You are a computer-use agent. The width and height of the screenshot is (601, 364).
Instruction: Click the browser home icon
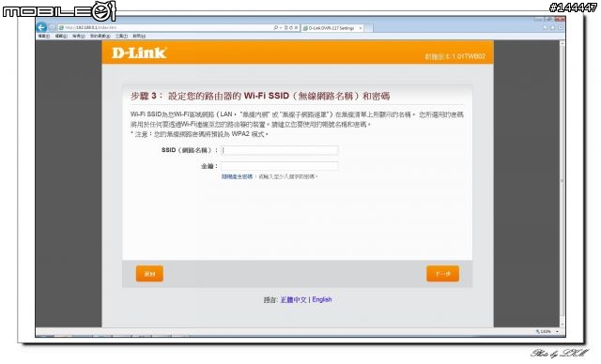545,27
